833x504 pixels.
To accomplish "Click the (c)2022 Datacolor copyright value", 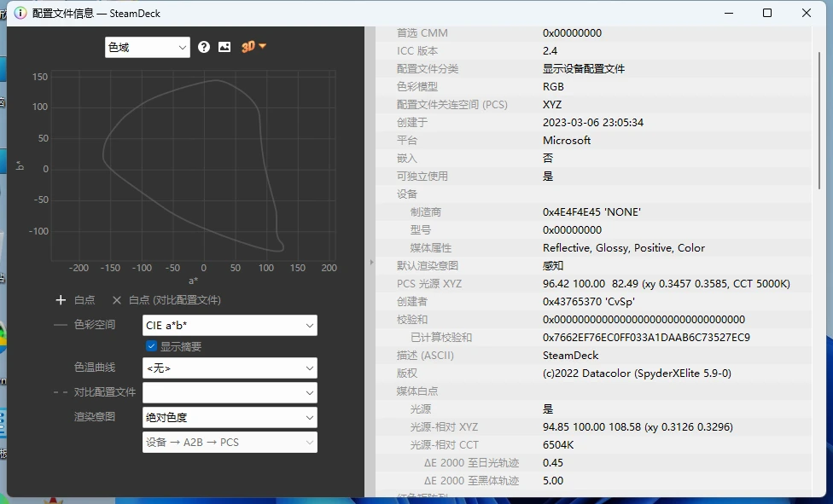I will point(637,374).
